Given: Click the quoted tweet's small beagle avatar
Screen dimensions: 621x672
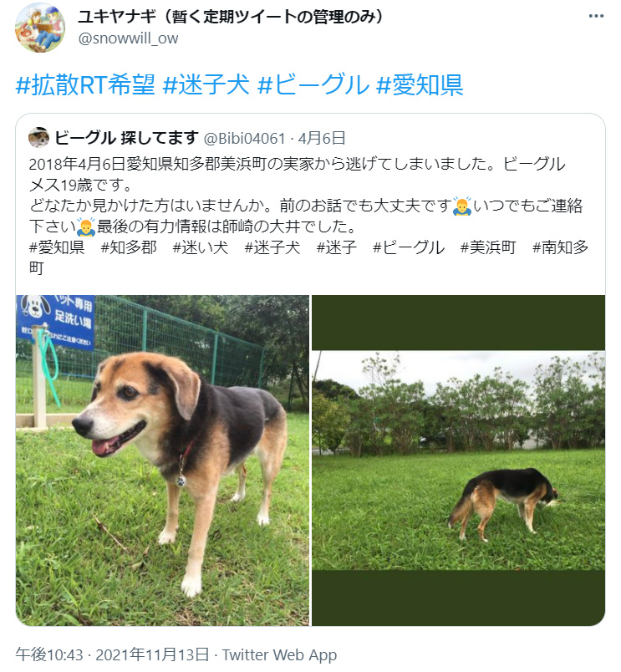Looking at the screenshot, I should 39,138.
